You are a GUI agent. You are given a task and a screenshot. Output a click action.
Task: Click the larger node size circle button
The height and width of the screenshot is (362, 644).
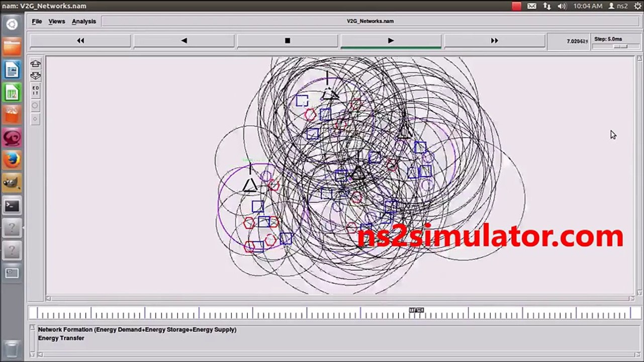click(x=35, y=106)
